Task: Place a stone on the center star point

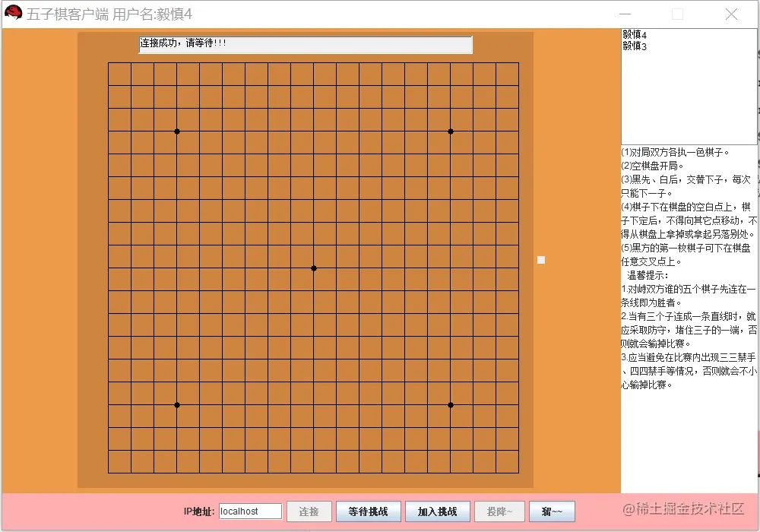Action: [314, 268]
